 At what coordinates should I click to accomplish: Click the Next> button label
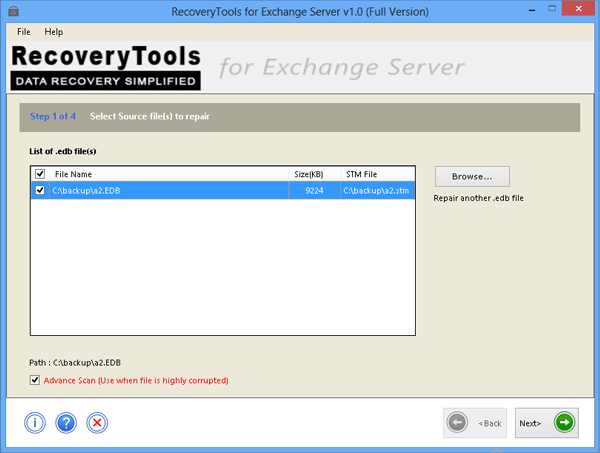pos(530,423)
